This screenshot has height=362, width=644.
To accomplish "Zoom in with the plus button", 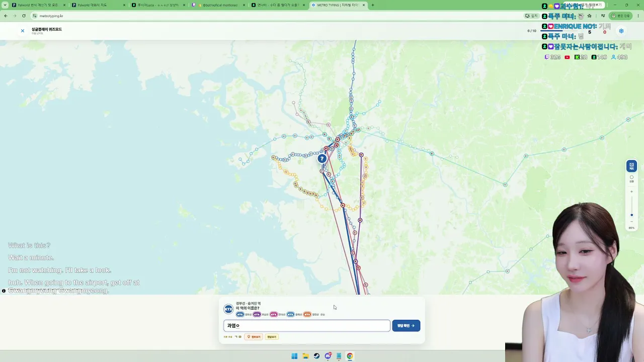I will [x=631, y=192].
